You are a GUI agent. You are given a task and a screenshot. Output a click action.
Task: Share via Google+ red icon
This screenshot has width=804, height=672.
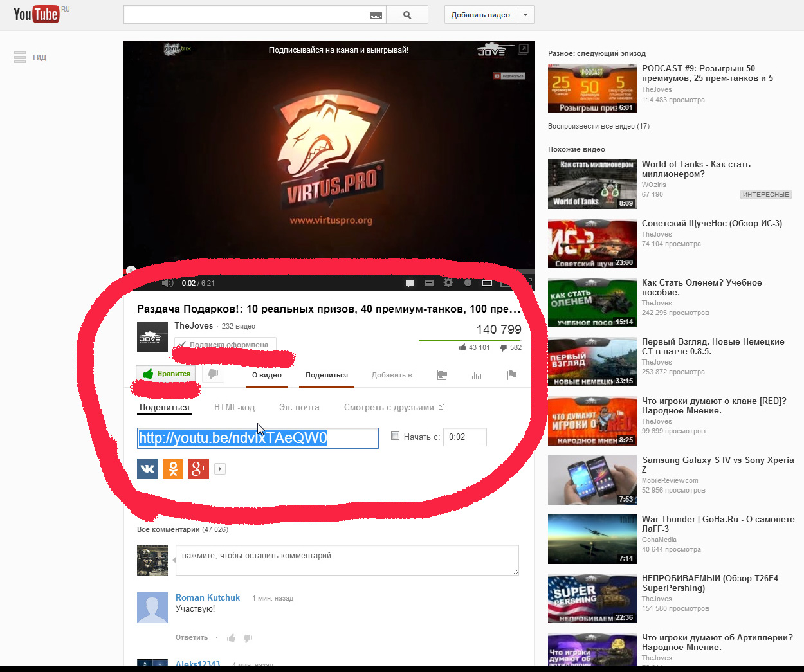pyautogui.click(x=199, y=469)
